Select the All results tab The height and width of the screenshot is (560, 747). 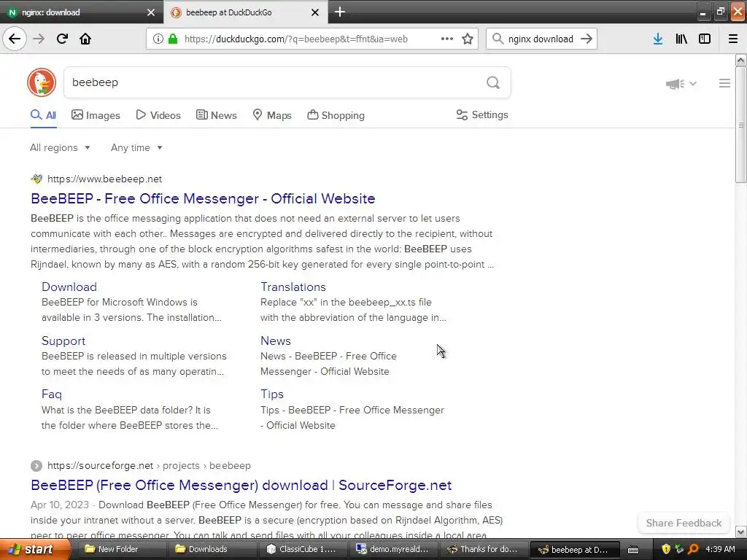pos(43,115)
